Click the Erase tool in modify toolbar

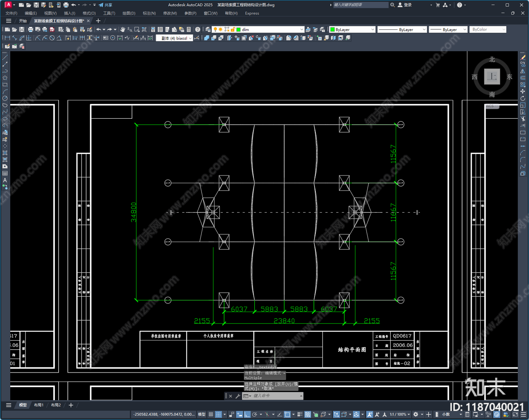(523, 58)
